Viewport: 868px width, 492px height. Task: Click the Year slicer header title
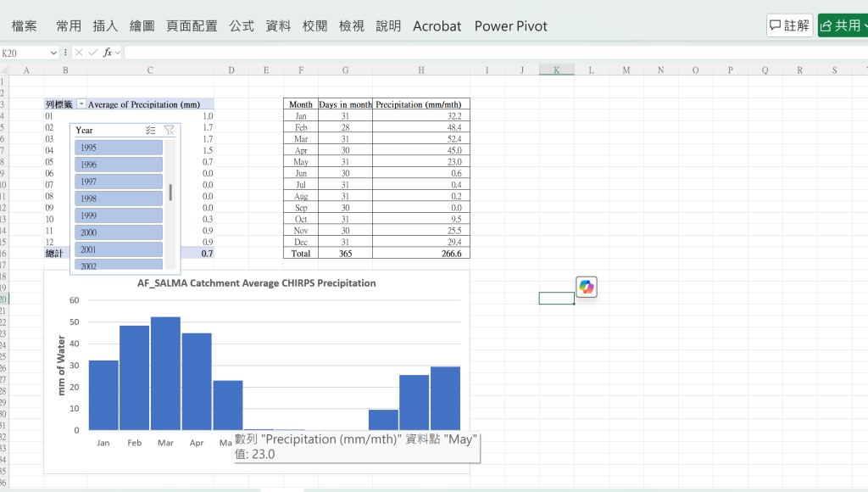click(84, 130)
